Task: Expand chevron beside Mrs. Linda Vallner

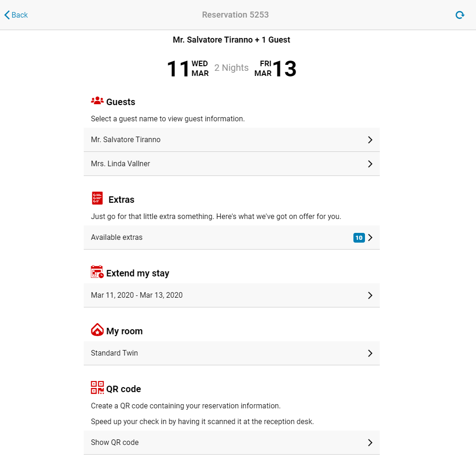Action: [370, 164]
